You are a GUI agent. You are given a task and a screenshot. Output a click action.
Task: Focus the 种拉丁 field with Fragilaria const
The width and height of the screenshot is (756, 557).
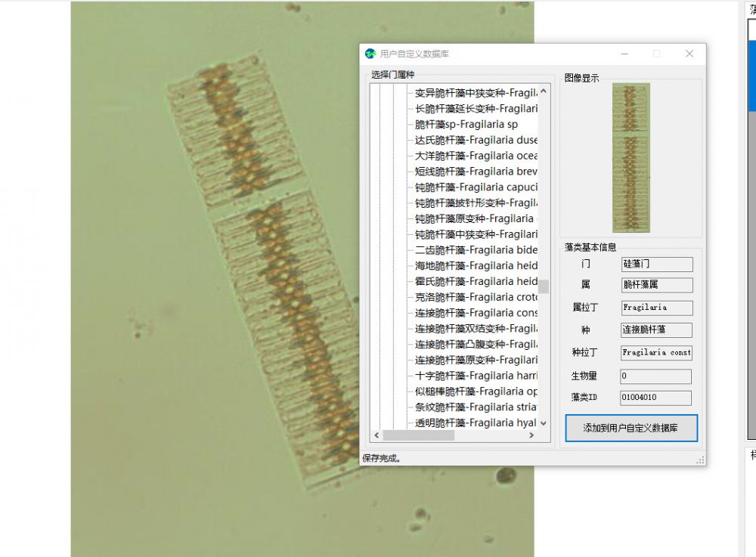(x=655, y=353)
